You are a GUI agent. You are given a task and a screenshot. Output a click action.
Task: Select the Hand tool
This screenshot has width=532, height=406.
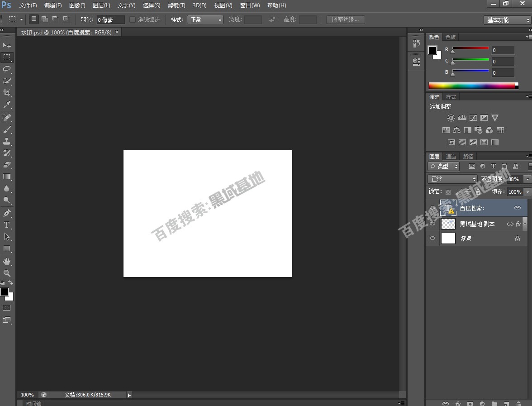(7, 262)
